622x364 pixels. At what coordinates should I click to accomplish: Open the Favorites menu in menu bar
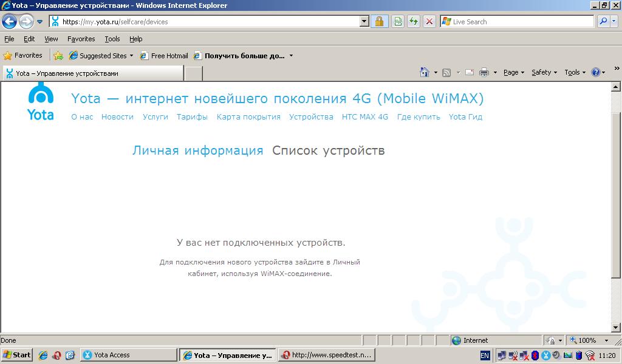click(x=81, y=39)
